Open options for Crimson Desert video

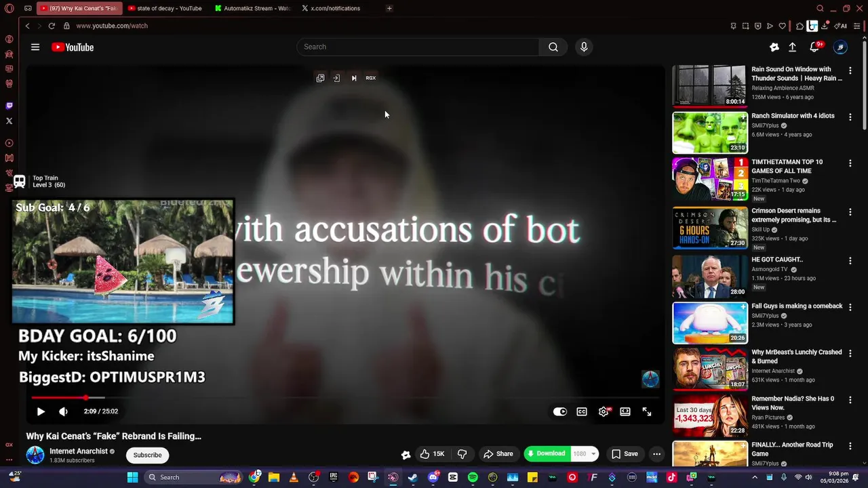(850, 212)
